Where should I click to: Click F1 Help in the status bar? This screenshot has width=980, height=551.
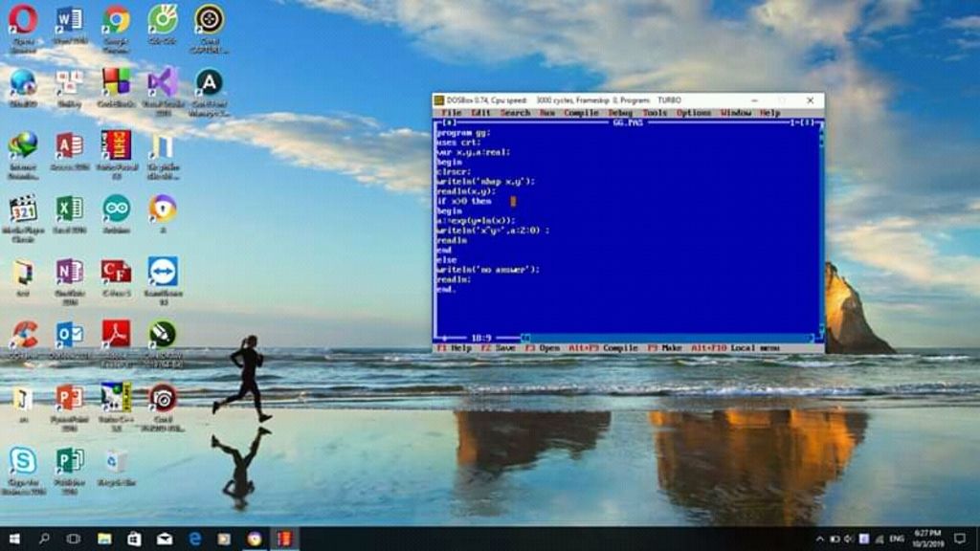coord(455,348)
